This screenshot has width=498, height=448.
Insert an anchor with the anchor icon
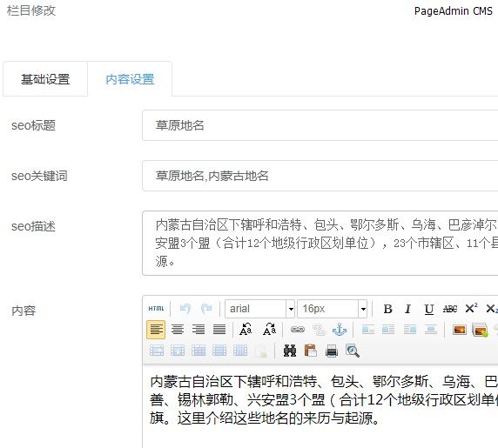pyautogui.click(x=340, y=330)
